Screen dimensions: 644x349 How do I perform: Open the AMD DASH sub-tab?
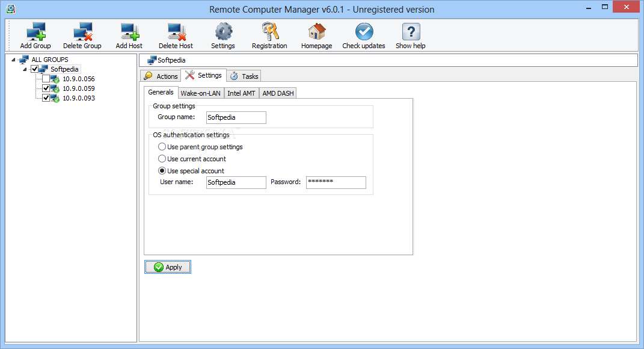click(x=278, y=93)
